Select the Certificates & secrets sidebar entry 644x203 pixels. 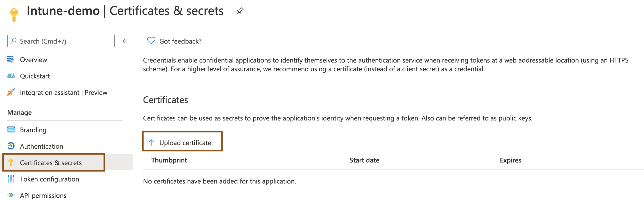[x=51, y=162]
